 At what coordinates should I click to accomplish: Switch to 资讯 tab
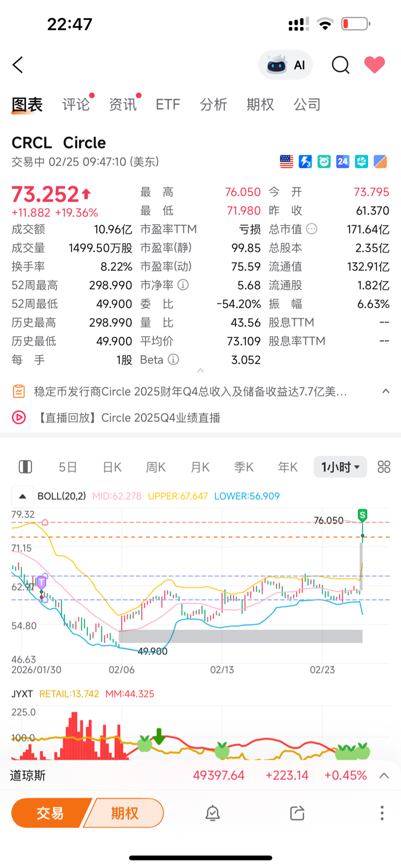(x=123, y=104)
